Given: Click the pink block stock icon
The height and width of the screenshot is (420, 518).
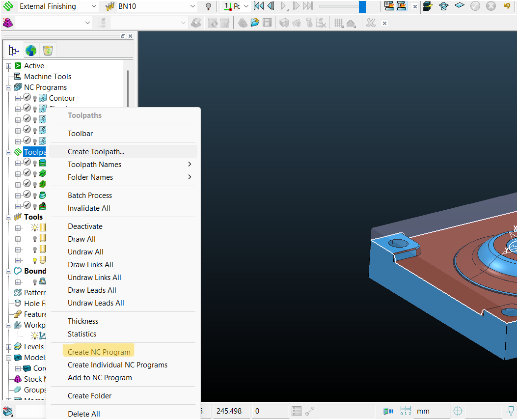Looking at the screenshot, I should (7, 23).
